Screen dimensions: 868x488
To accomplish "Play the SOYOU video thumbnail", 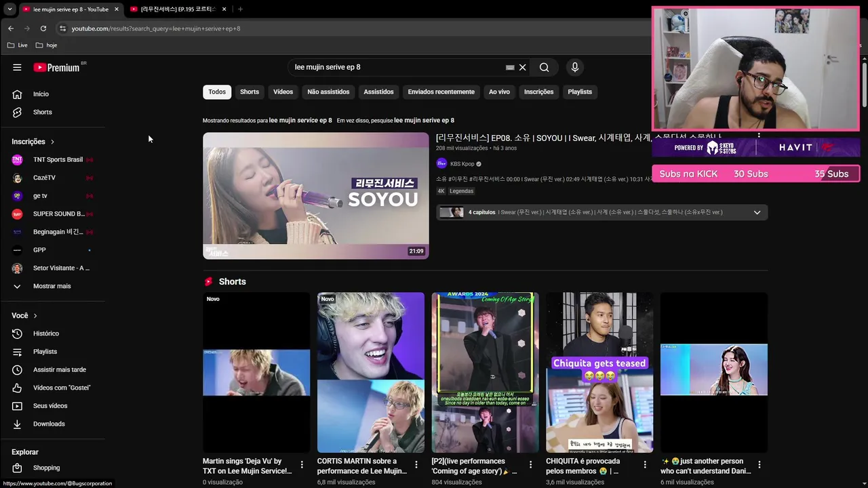I will pyautogui.click(x=315, y=196).
